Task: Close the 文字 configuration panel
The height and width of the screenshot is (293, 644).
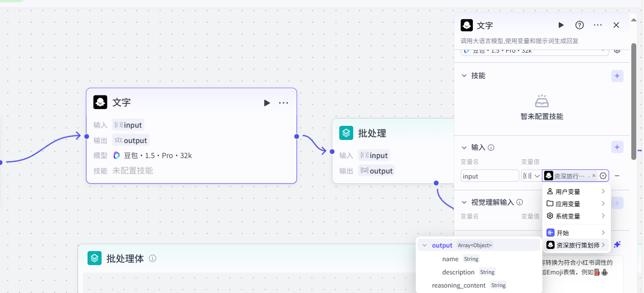Action: (x=616, y=25)
